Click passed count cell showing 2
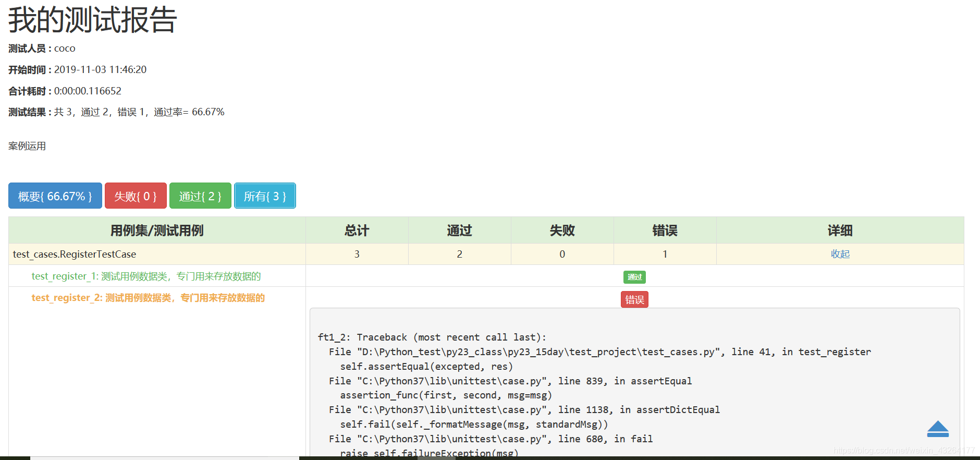 coord(459,254)
